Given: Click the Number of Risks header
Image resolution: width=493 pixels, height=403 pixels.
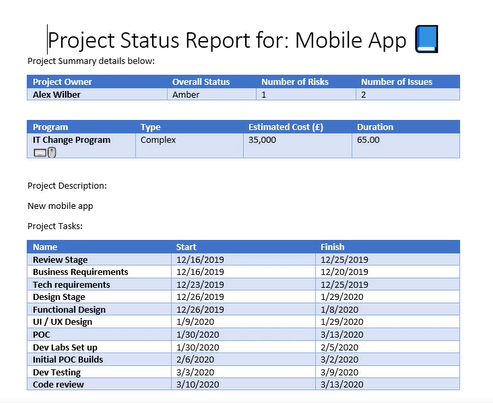Looking at the screenshot, I should 295,82.
